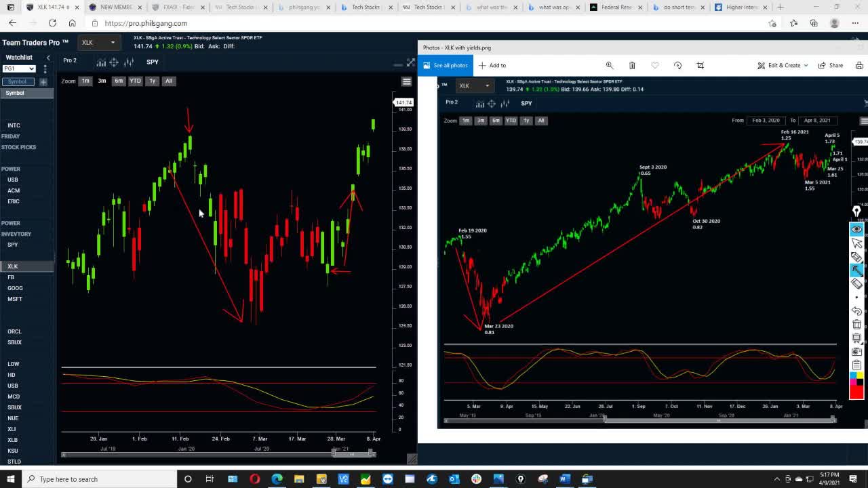Add symbol with the plus button in the Watchlist
The width and height of the screenshot is (868, 488).
pyautogui.click(x=43, y=82)
